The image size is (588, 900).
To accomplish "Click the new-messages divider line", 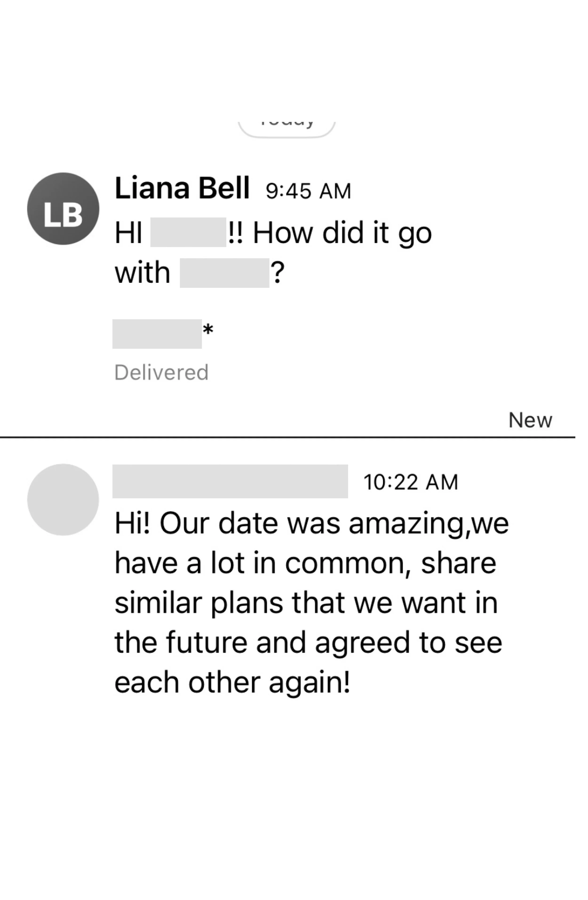I will pos(287,437).
